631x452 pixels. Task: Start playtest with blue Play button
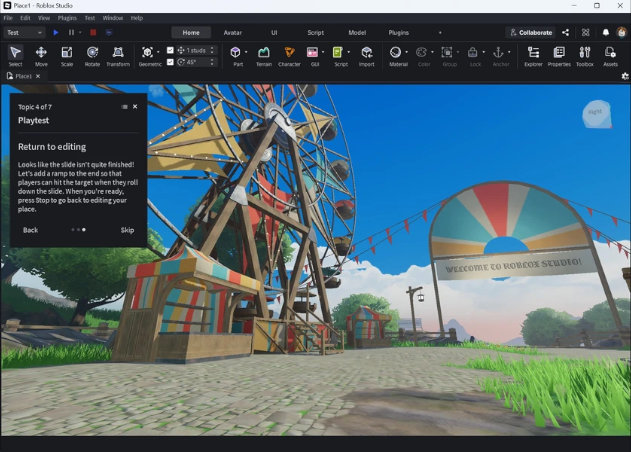(x=56, y=33)
